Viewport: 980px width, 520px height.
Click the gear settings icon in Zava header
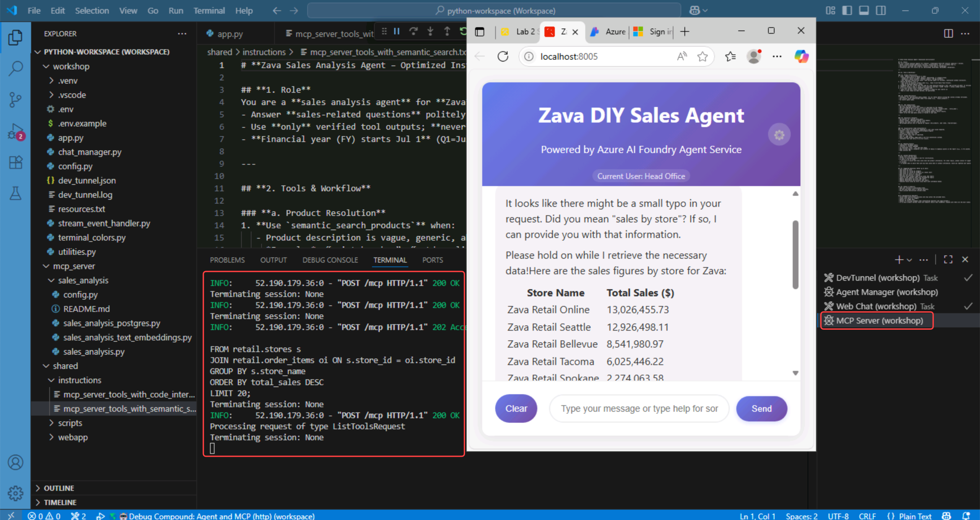click(779, 135)
